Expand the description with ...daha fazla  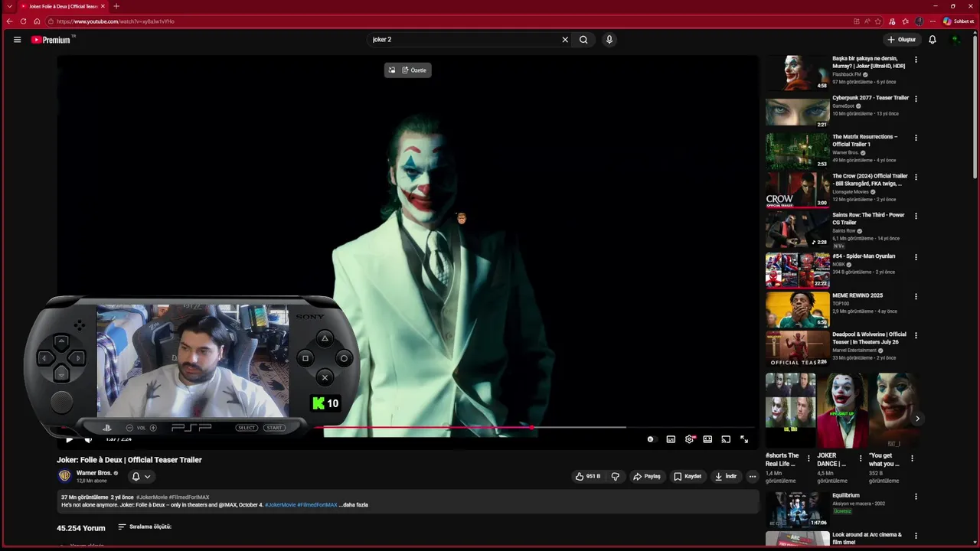coord(354,505)
